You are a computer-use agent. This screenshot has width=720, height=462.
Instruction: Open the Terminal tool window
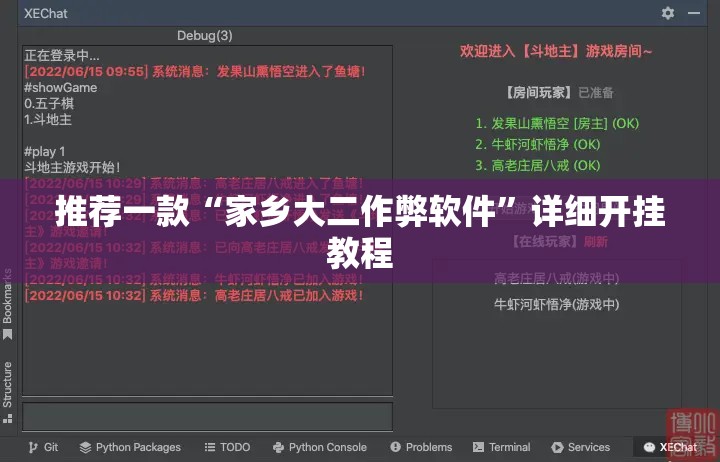(501, 447)
